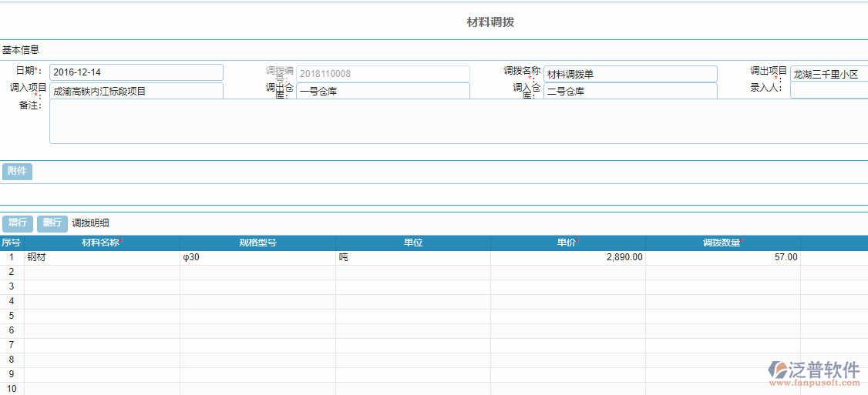
Task: Click the empty 录入人 input field
Action: pyautogui.click(x=829, y=91)
